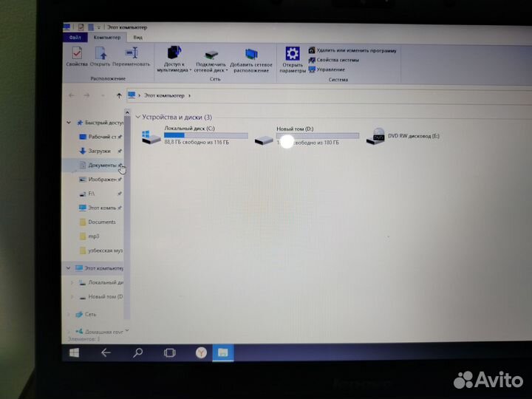Click quick access toolbar properties icon
Viewport: 532px width, 399px height.
81,27
